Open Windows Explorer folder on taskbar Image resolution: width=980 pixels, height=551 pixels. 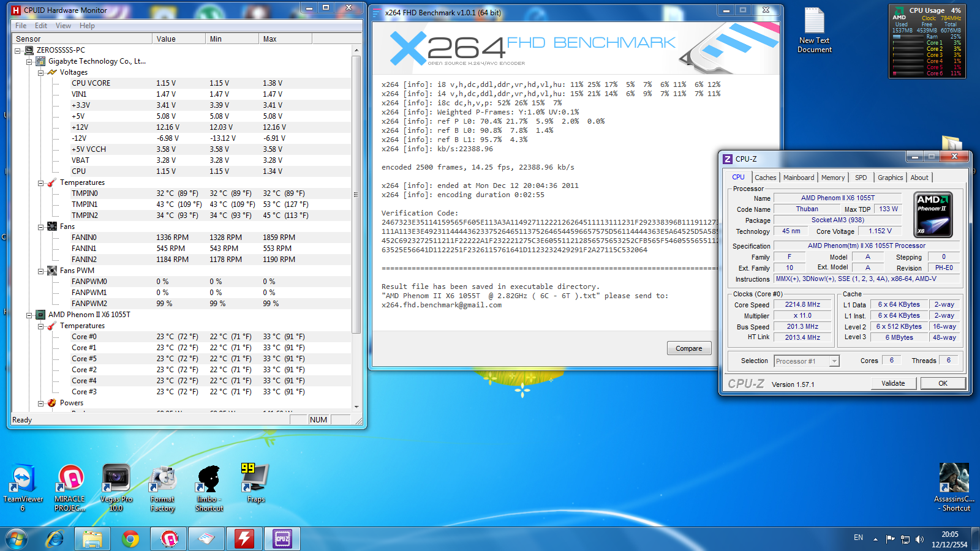(x=92, y=539)
